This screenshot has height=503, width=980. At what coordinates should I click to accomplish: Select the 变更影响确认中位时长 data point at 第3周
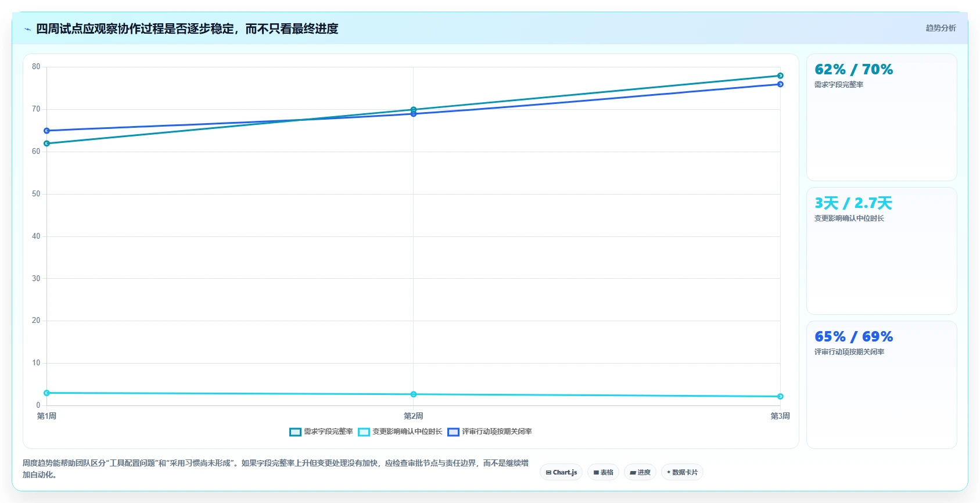(780, 396)
